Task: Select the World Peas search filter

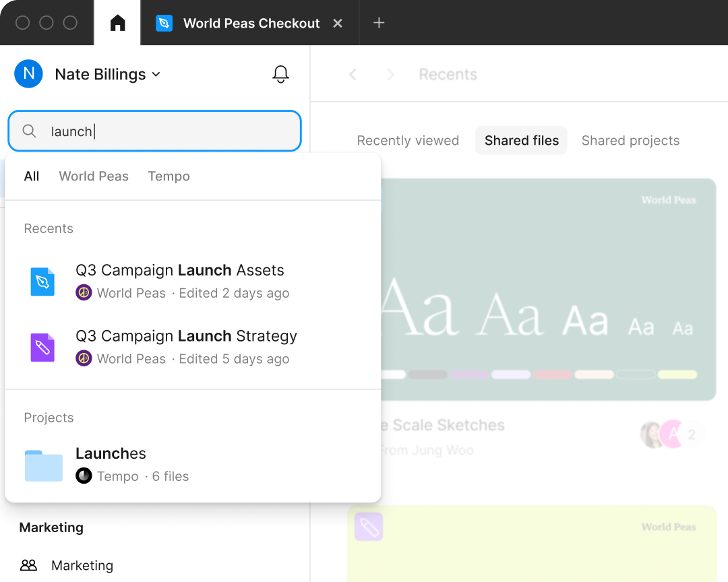Action: [94, 176]
